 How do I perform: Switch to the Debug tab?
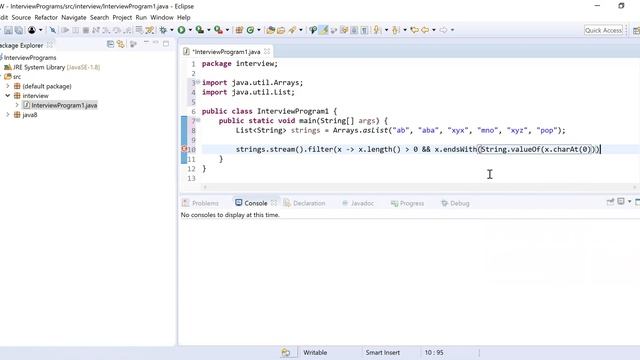pyautogui.click(x=456, y=203)
